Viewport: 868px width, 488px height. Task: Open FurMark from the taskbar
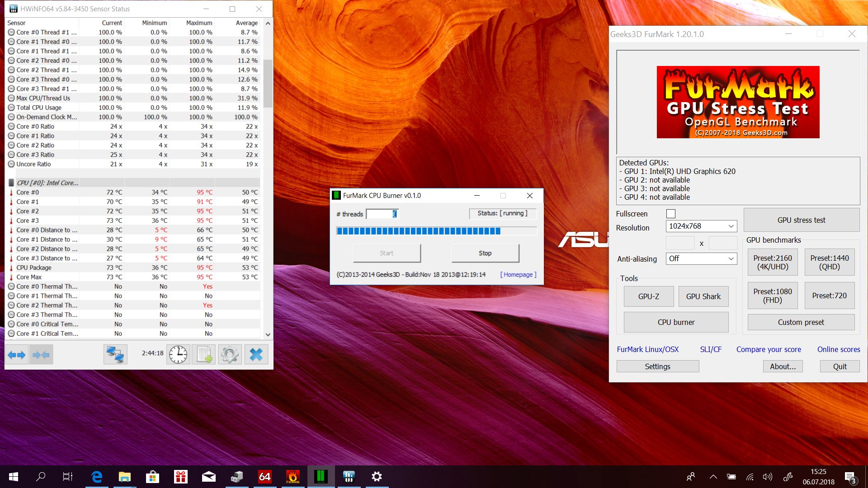[x=293, y=476]
